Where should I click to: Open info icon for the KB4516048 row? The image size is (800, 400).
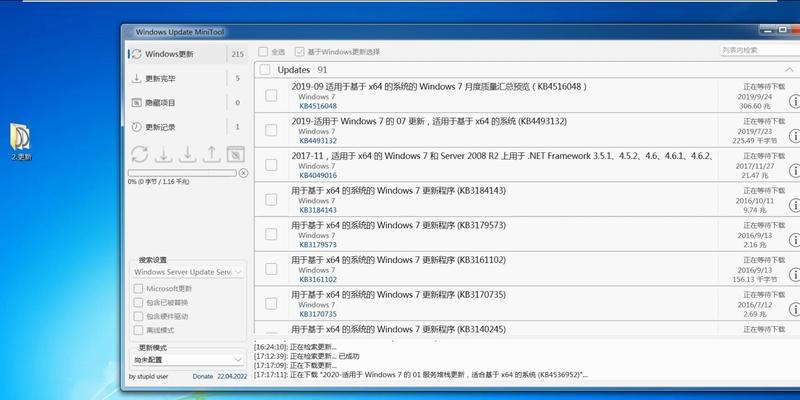coord(794,101)
